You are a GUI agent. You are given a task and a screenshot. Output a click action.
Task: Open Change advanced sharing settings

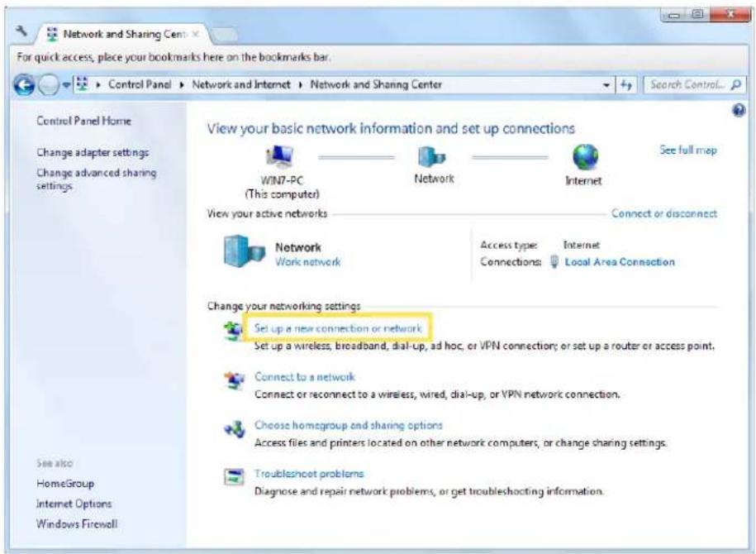coord(97,179)
